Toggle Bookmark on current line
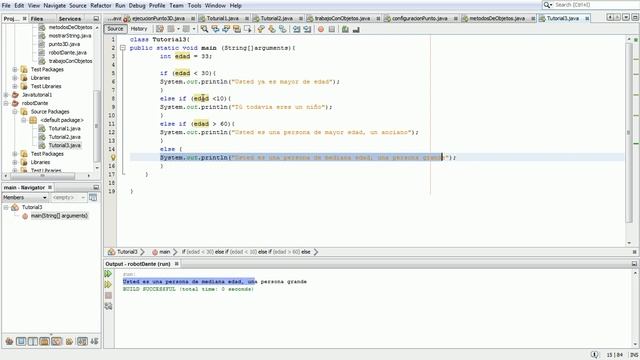The width and height of the screenshot is (640, 360). [x=282, y=29]
